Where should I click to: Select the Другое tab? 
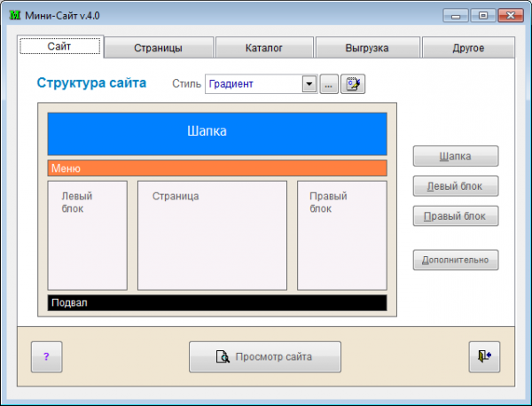click(467, 48)
